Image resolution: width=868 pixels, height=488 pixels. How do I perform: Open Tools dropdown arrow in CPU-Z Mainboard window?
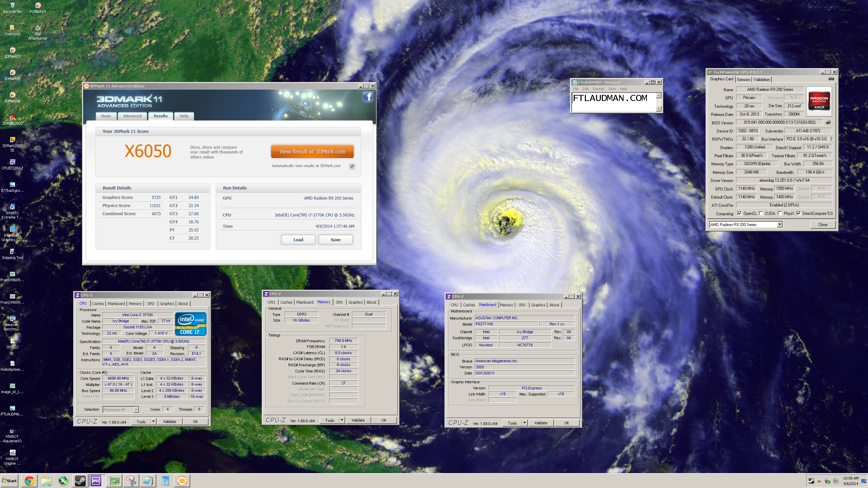click(525, 423)
